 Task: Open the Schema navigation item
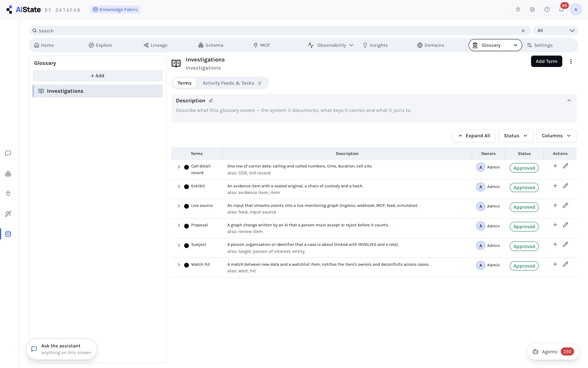click(x=211, y=45)
